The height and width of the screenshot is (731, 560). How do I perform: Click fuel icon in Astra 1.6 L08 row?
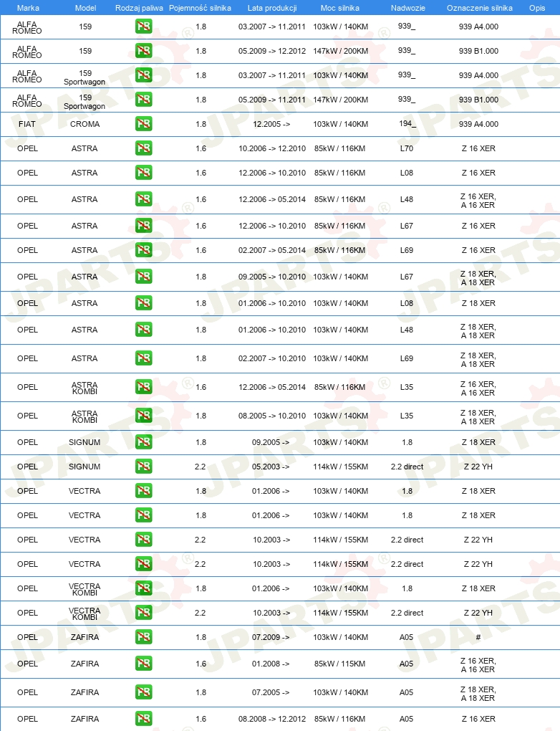click(143, 173)
